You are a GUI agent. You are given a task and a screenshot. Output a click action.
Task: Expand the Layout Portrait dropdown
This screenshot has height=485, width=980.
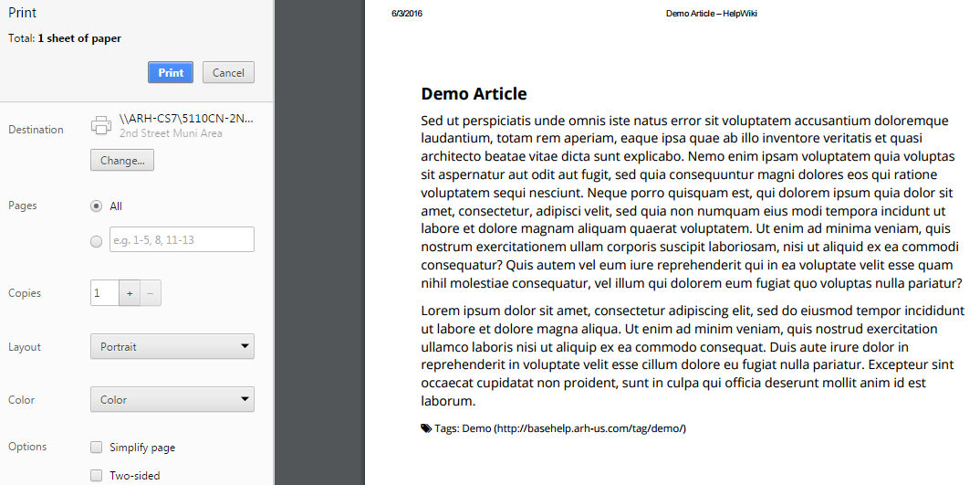click(x=172, y=347)
